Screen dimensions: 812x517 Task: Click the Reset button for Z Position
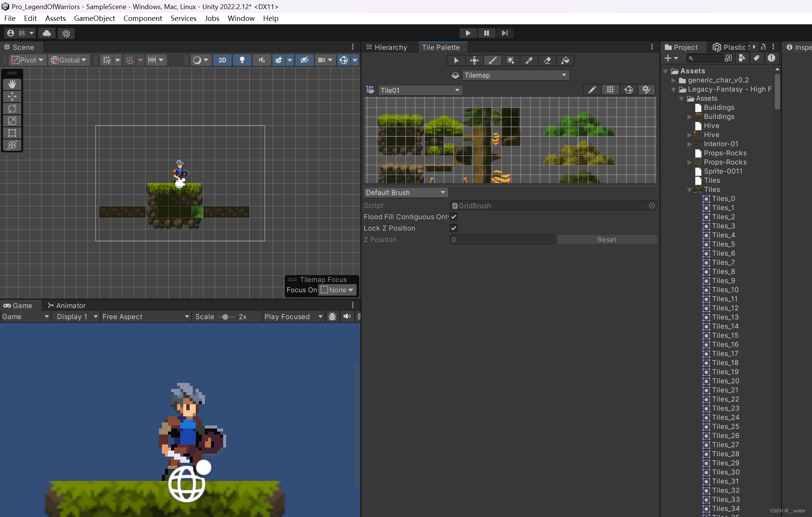606,240
